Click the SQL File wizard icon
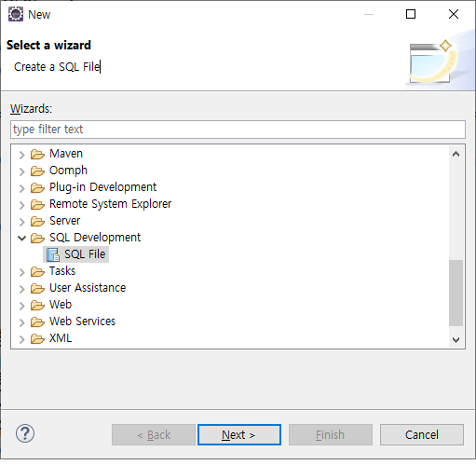476x465 pixels. pos(53,254)
